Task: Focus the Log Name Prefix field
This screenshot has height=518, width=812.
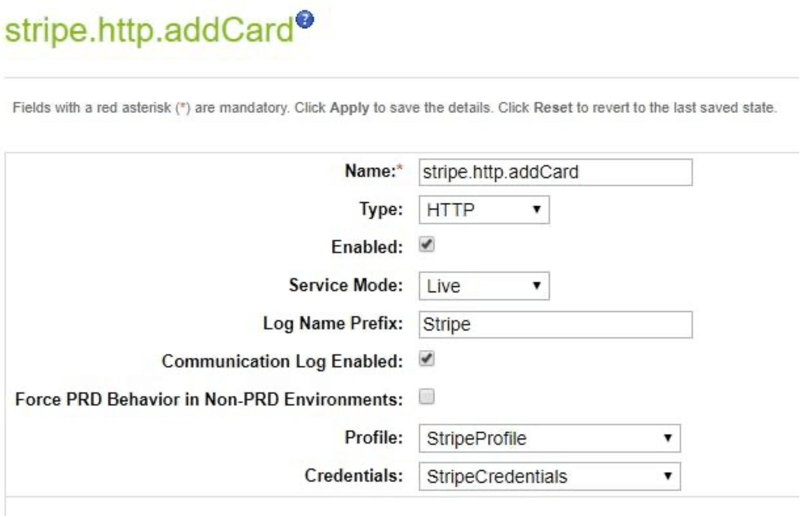Action: (x=555, y=325)
